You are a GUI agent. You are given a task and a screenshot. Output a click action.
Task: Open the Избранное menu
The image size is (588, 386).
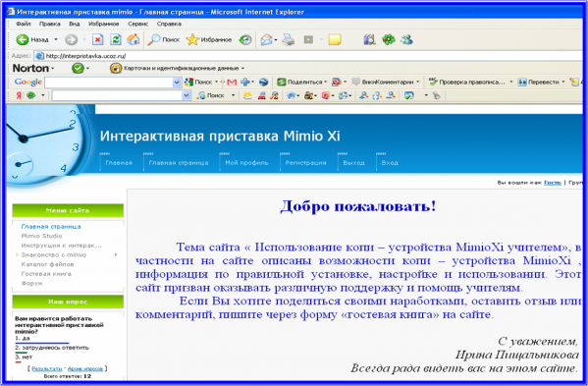tap(103, 24)
